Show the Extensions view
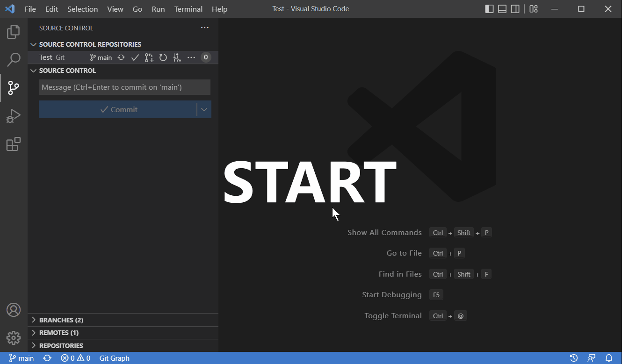This screenshot has height=364, width=622. [14, 144]
